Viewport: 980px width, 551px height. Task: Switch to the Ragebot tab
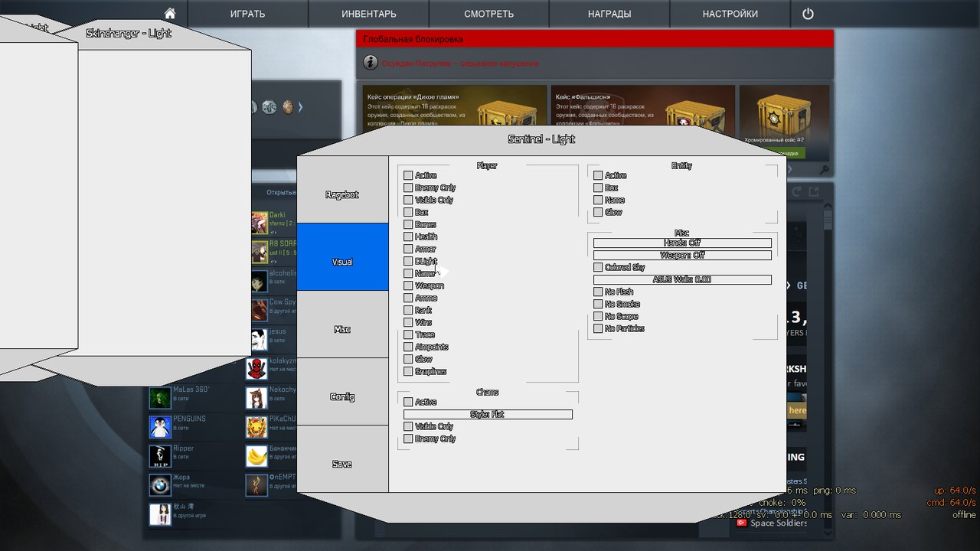[x=342, y=190]
